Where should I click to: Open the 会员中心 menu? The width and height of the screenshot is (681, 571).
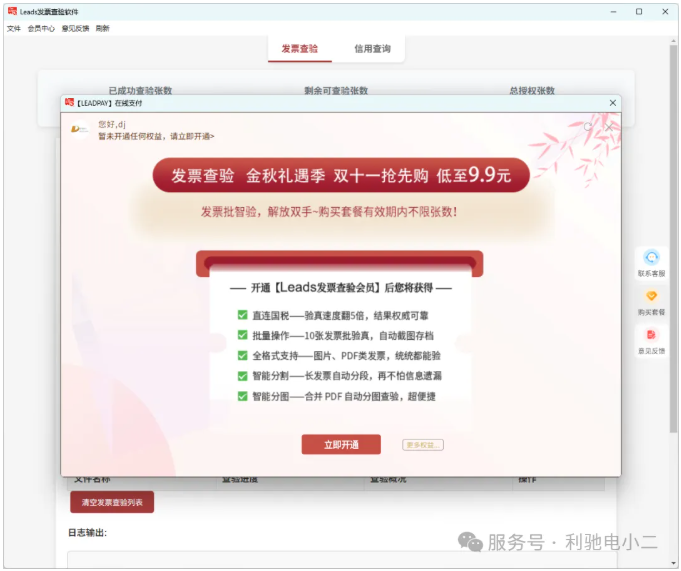tap(41, 29)
